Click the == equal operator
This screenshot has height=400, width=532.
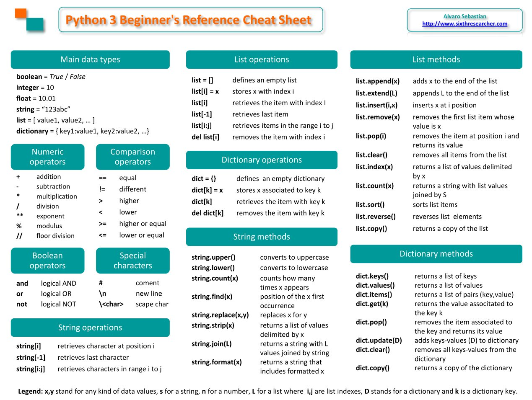point(103,178)
